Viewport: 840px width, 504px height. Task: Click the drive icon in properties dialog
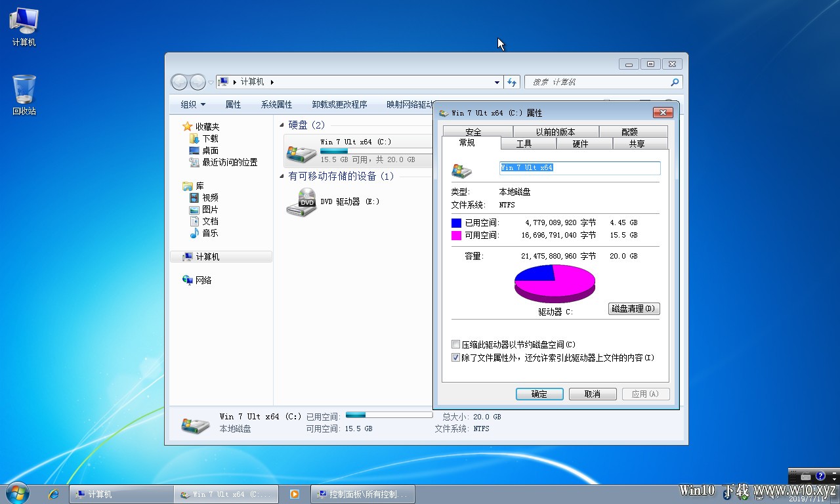coord(462,170)
